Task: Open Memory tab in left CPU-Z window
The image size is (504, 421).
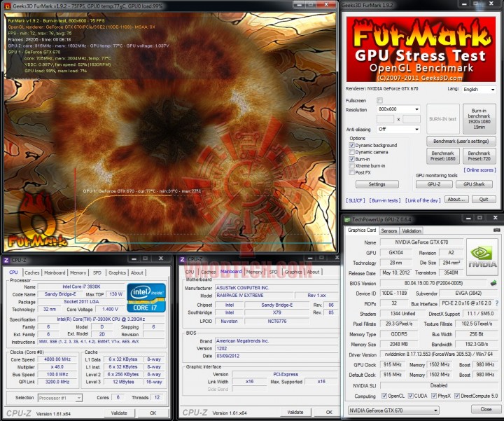Action: pos(78,272)
